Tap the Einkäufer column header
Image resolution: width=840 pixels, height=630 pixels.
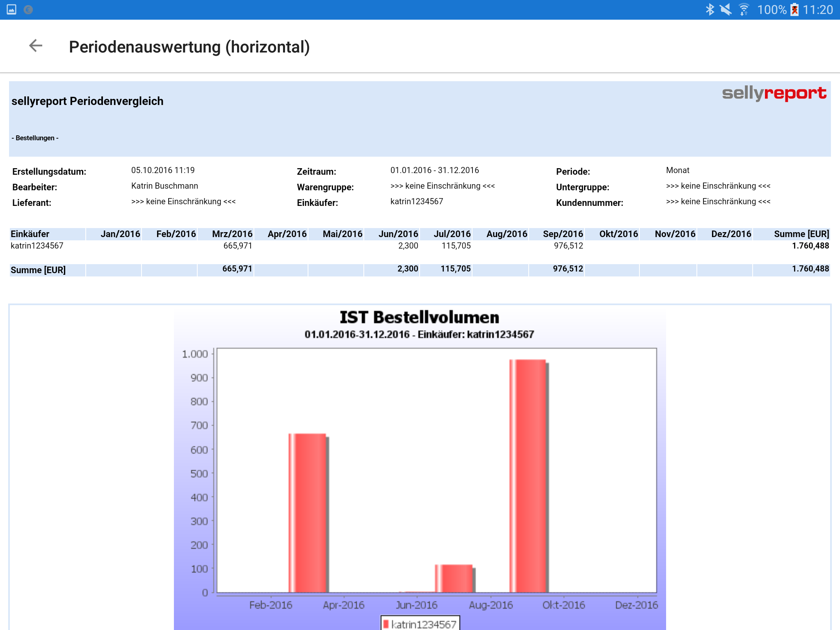[x=30, y=234]
